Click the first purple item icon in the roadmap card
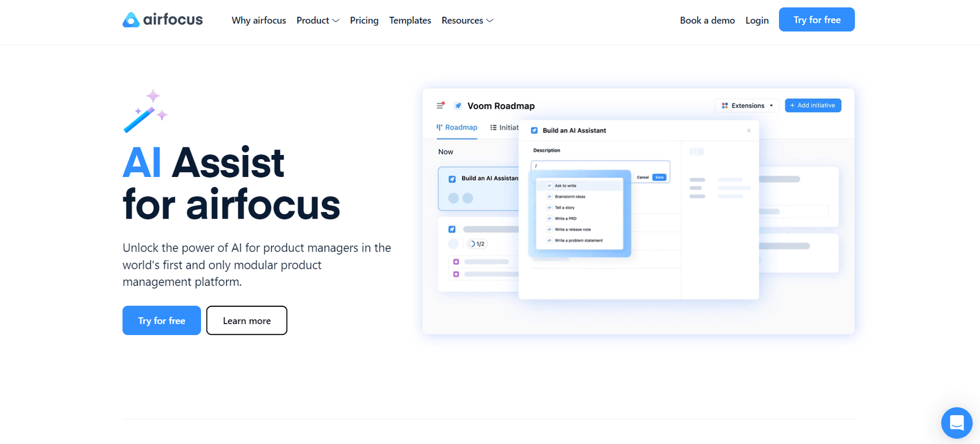This screenshot has height=444, width=980. point(456,262)
